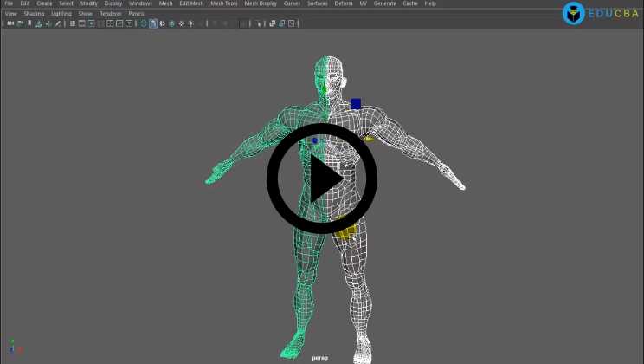This screenshot has width=644, height=364.
Task: Click the viewport axis orientation gizmo
Action: pos(13,348)
